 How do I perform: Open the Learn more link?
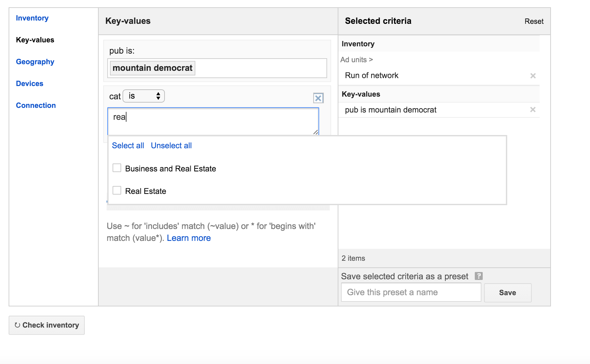189,238
